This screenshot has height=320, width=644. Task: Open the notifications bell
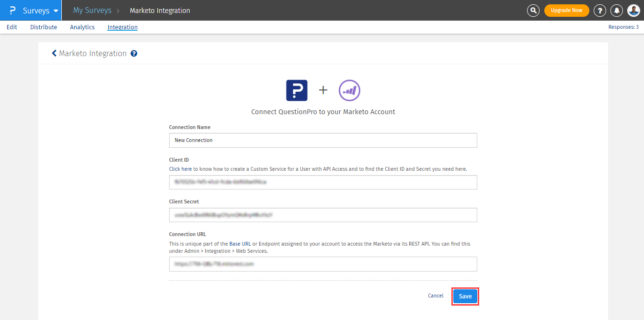(x=617, y=10)
